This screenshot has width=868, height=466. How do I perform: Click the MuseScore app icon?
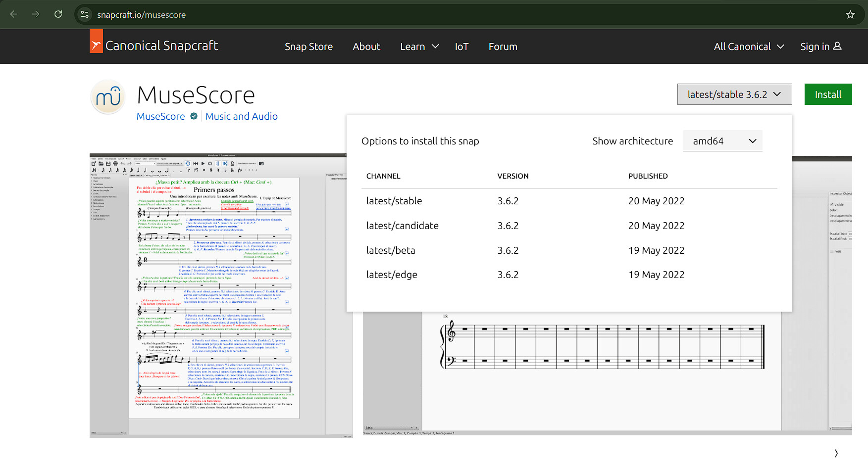click(108, 97)
